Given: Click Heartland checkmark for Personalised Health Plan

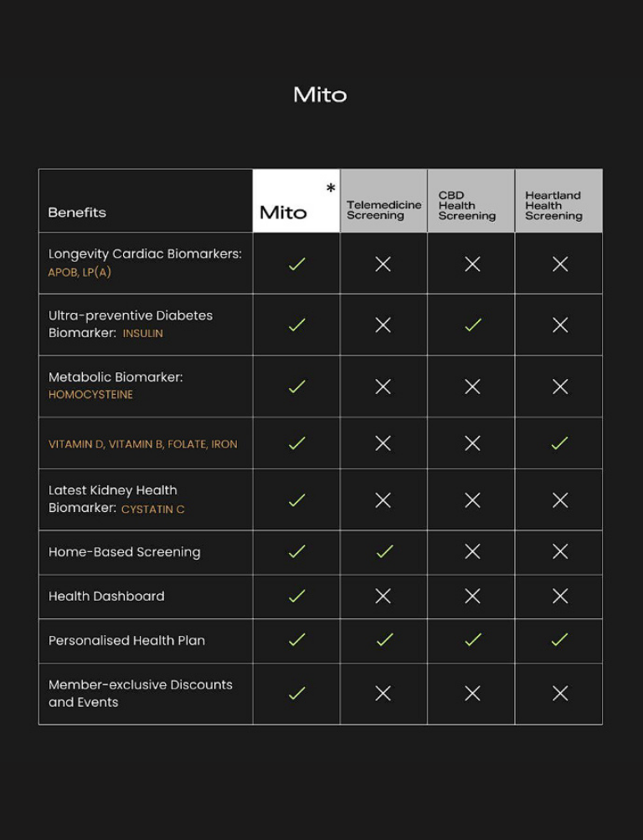Looking at the screenshot, I should (560, 640).
